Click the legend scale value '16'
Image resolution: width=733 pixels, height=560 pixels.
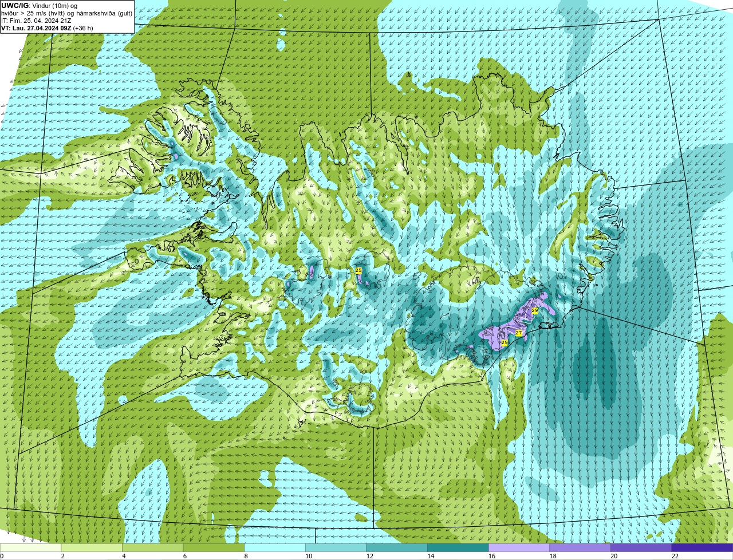pyautogui.click(x=492, y=556)
